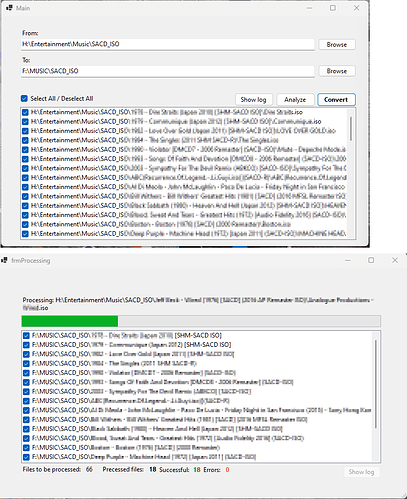
Task: Uncheck the Deep Purple Machine Head output entry
Action: (x=26, y=457)
